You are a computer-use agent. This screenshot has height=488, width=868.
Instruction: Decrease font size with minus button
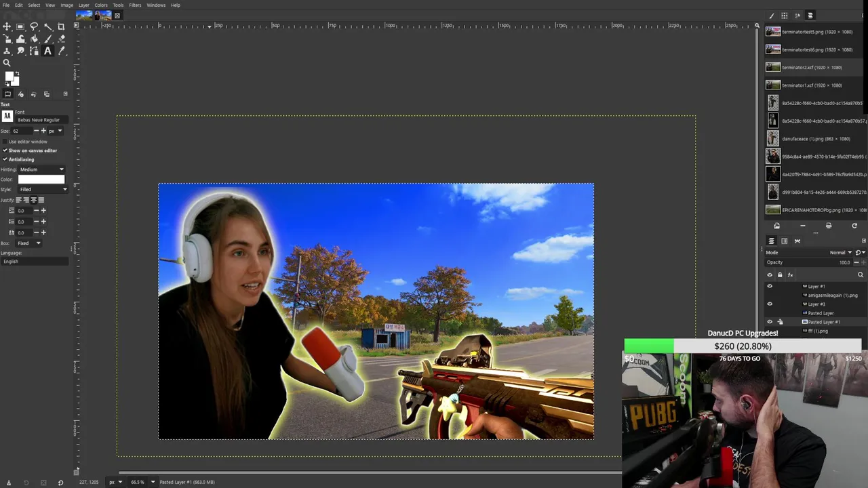(35, 131)
